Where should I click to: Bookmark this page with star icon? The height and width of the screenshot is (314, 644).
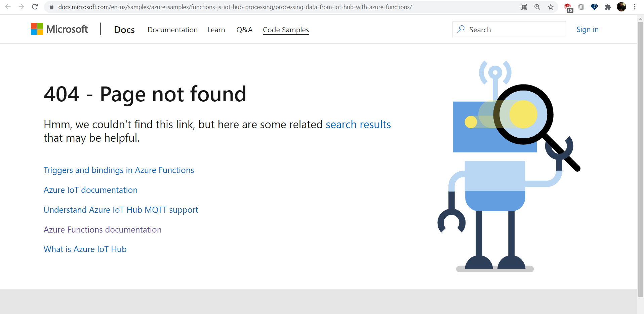(x=551, y=7)
